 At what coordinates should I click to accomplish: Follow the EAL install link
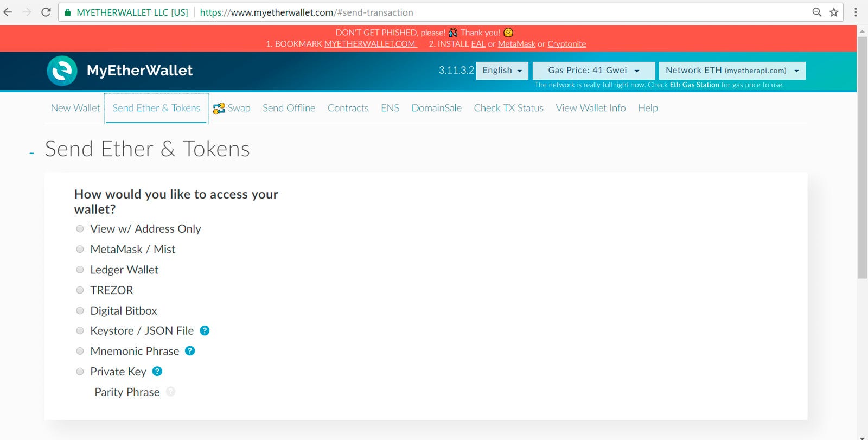click(x=478, y=44)
